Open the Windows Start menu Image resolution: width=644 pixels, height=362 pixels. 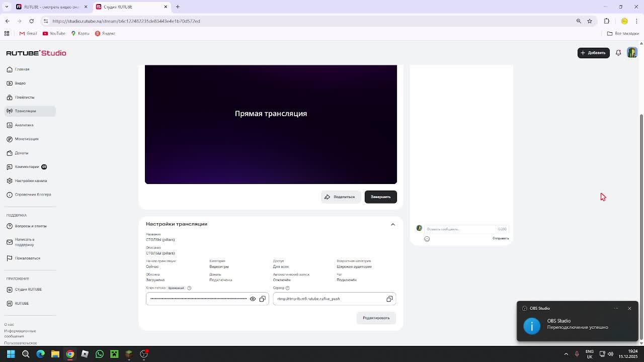(11, 354)
